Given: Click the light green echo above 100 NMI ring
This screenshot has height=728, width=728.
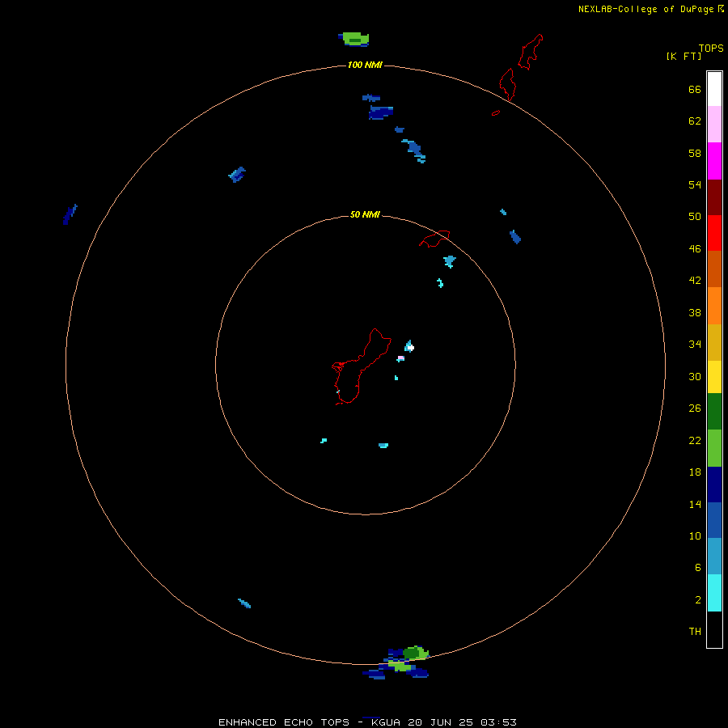Looking at the screenshot, I should [355, 39].
